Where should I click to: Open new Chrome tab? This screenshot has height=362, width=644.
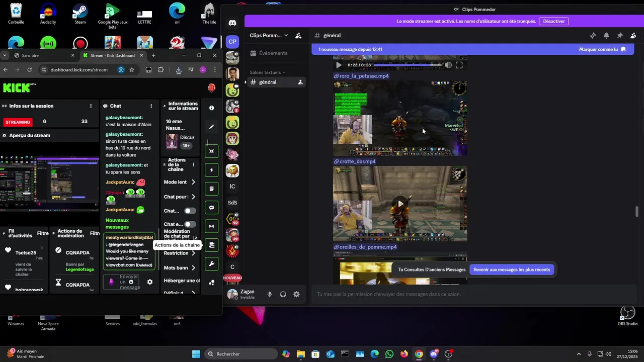click(153, 55)
